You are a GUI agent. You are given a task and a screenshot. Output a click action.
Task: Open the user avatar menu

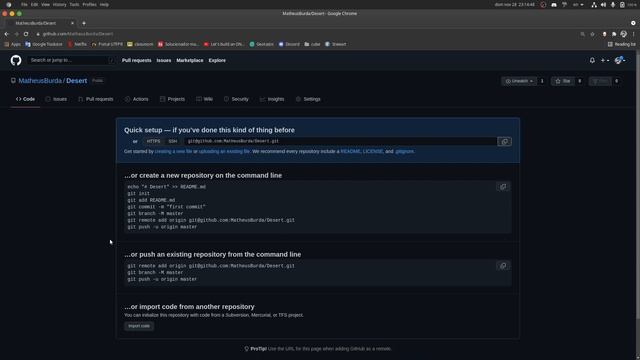pos(620,60)
